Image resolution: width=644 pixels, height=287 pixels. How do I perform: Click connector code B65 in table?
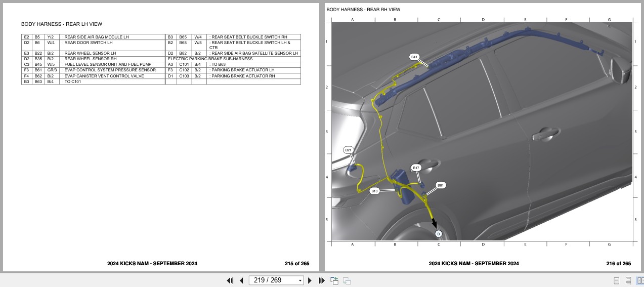click(183, 37)
